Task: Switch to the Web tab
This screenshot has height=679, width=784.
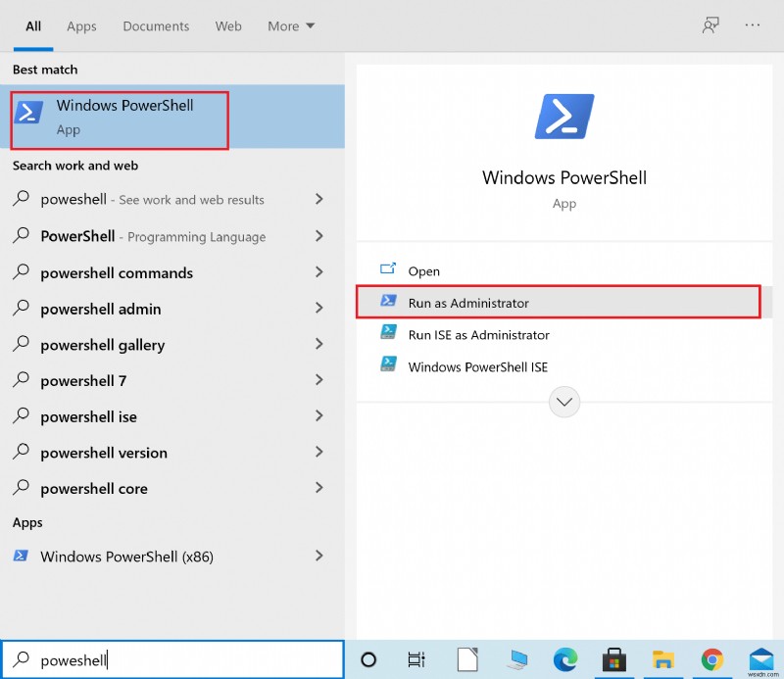Action: coord(228,26)
